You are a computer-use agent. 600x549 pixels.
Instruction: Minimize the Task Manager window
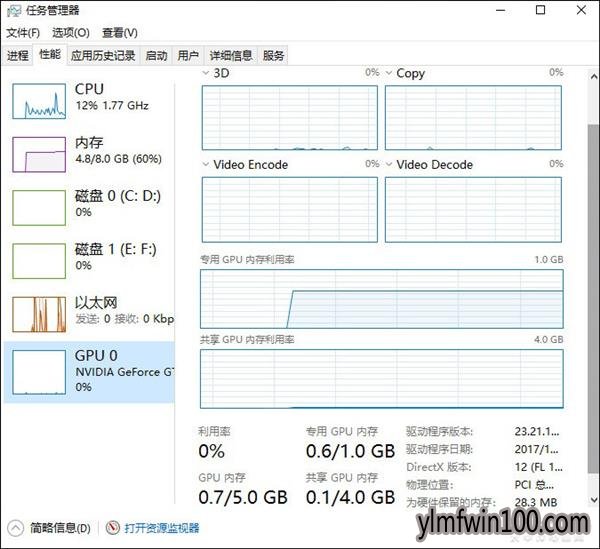[501, 10]
